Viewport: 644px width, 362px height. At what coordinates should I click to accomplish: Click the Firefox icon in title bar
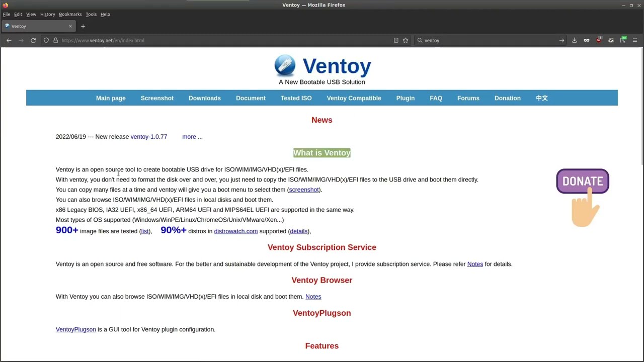pyautogui.click(x=6, y=5)
